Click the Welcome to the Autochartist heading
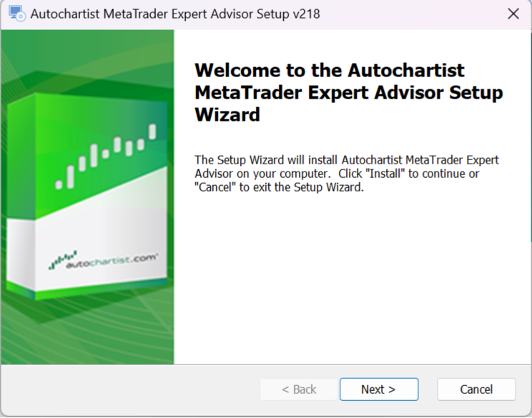This screenshot has height=418, width=532. coord(348,92)
